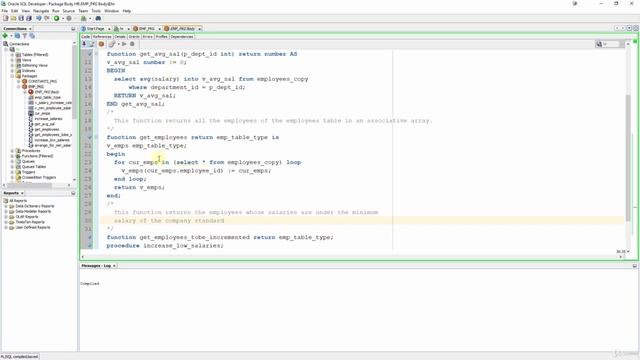Viewport: 640px width, 360px height.
Task: Open the Run dropdown arrow in main toolbar
Action: [x=62, y=18]
